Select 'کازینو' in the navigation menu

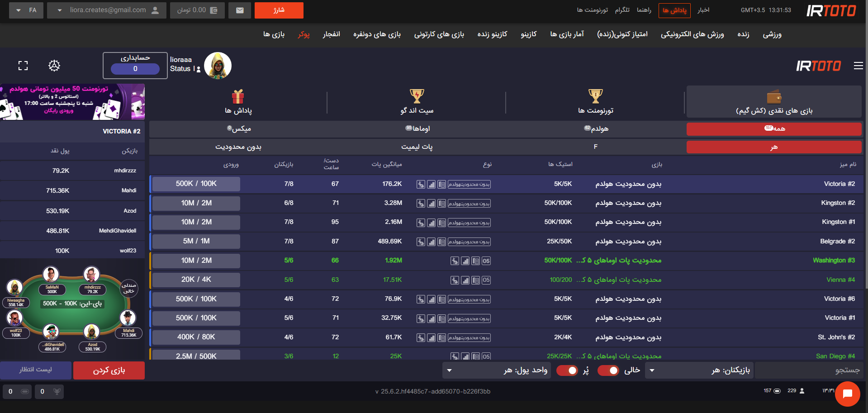tap(528, 34)
